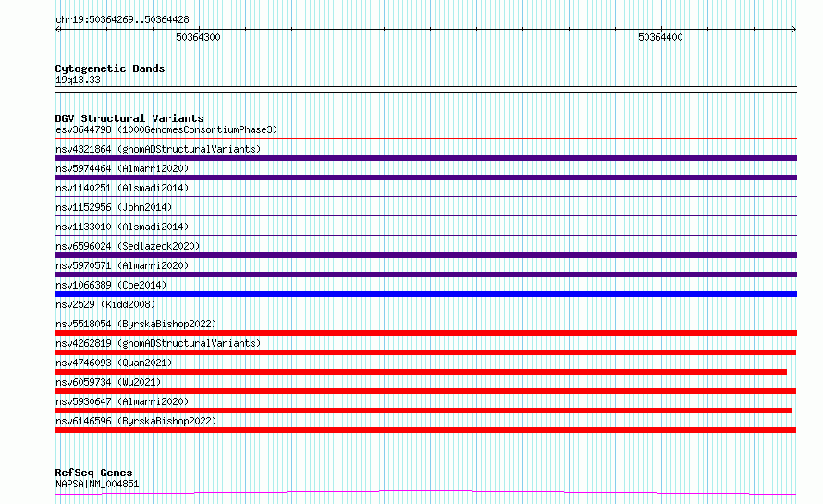Image resolution: width=823 pixels, height=504 pixels.
Task: Select the DGV Structural Variants track title
Action: coord(129,118)
